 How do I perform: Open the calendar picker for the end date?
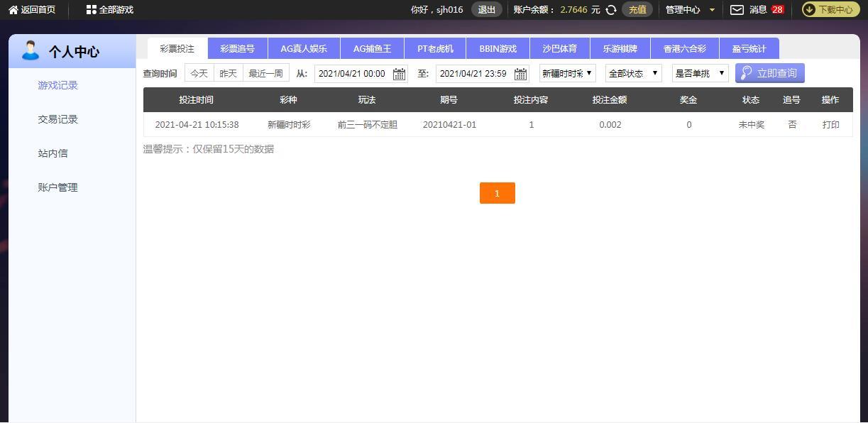coord(520,74)
